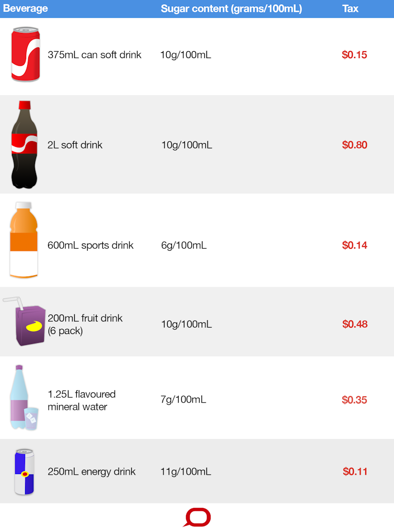Screen dimensions: 394x532
Task: Select the $0.48 fruit drink tax
Action: coord(355,324)
